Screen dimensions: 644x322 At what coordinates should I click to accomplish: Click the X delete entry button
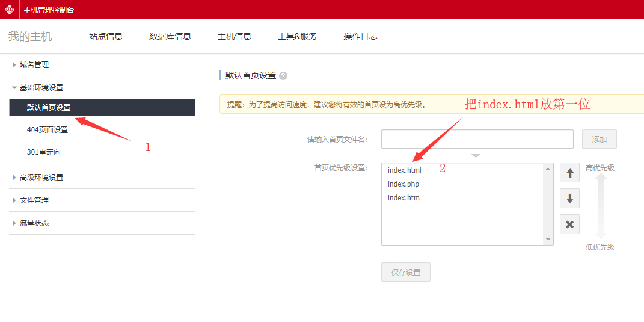tap(569, 224)
